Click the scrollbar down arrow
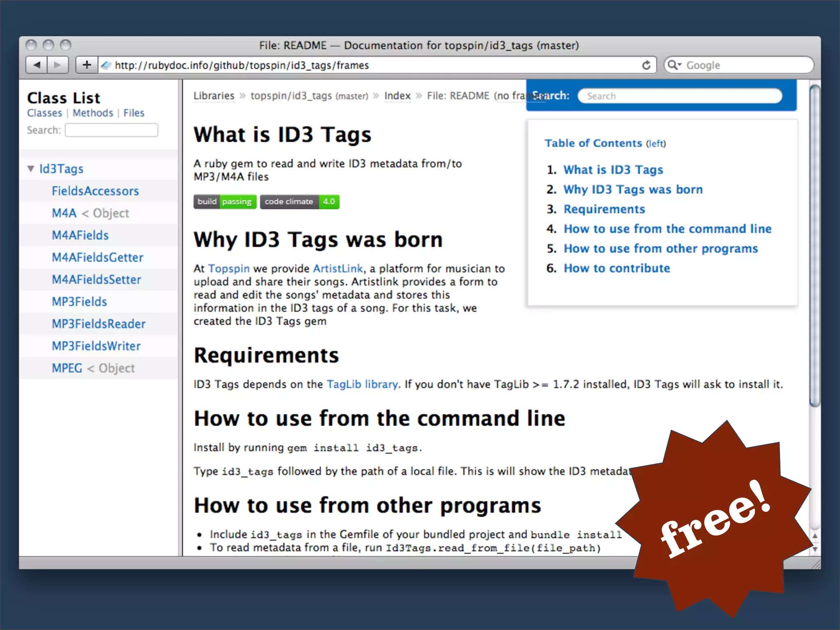This screenshot has height=630, width=840. click(x=815, y=549)
